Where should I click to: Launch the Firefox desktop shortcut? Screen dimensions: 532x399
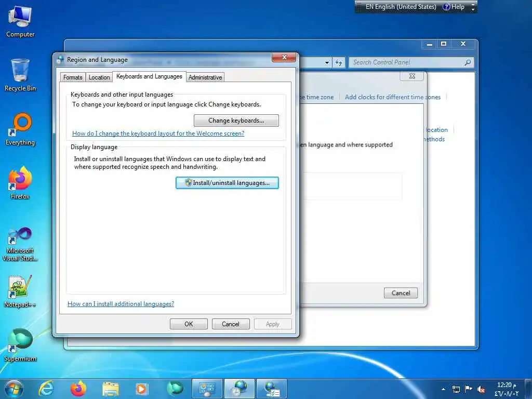(x=20, y=183)
